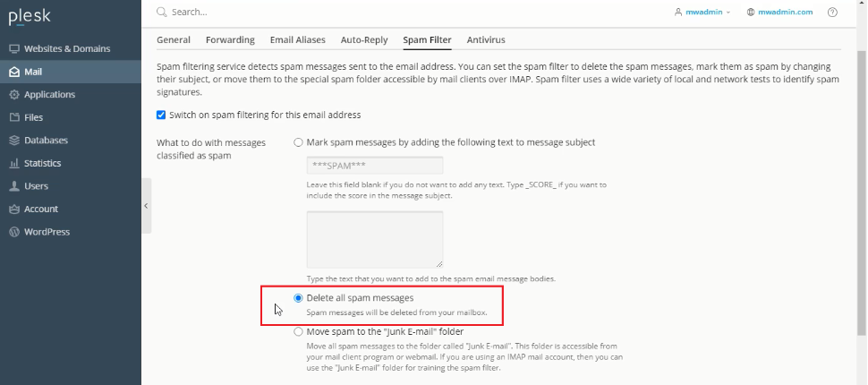Select the Spam Filter tab
Viewport: 868px width, 385px height.
428,40
